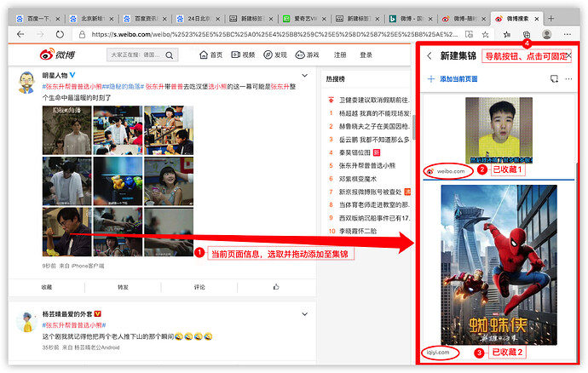
Task: Toggle the favorite star in the address bar
Action: (485, 34)
